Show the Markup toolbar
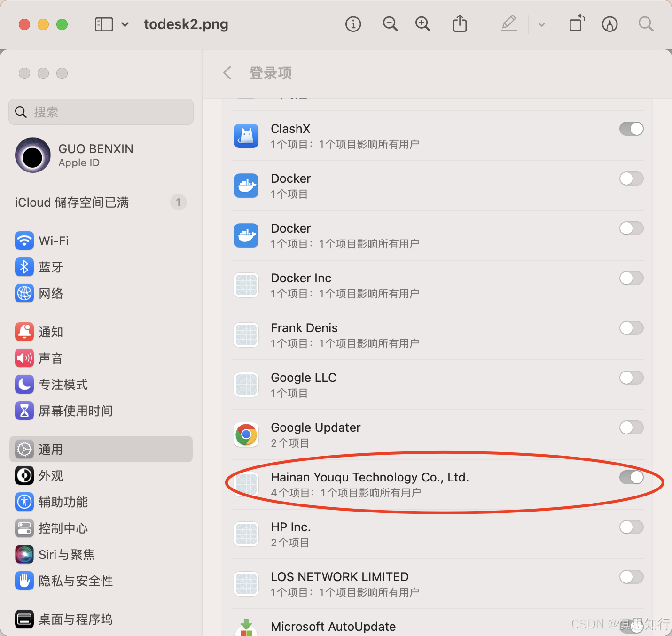The height and width of the screenshot is (636, 672). click(610, 24)
